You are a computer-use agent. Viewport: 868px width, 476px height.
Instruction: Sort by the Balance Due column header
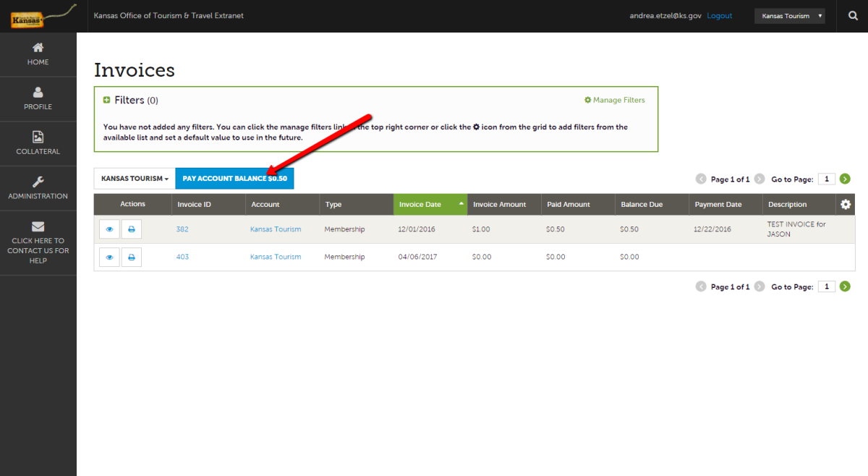(x=652, y=204)
